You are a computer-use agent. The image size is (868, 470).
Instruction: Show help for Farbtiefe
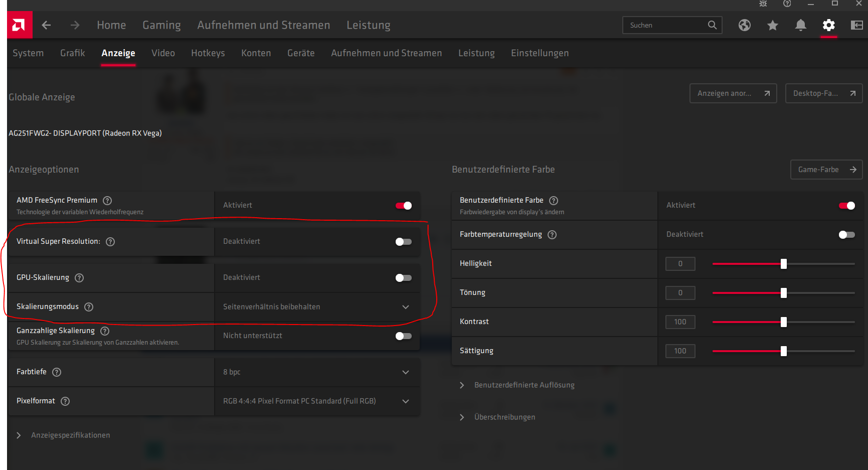pos(57,372)
